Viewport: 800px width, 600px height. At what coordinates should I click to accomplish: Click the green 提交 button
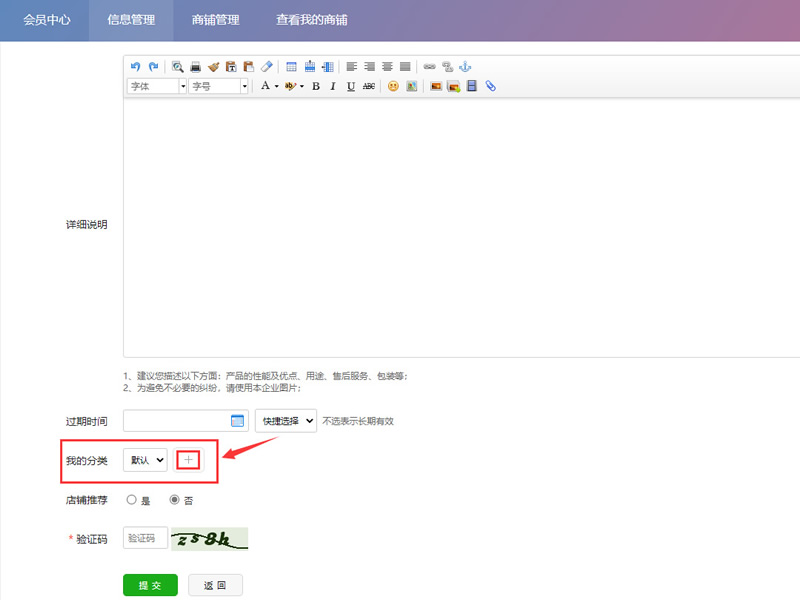[x=150, y=585]
